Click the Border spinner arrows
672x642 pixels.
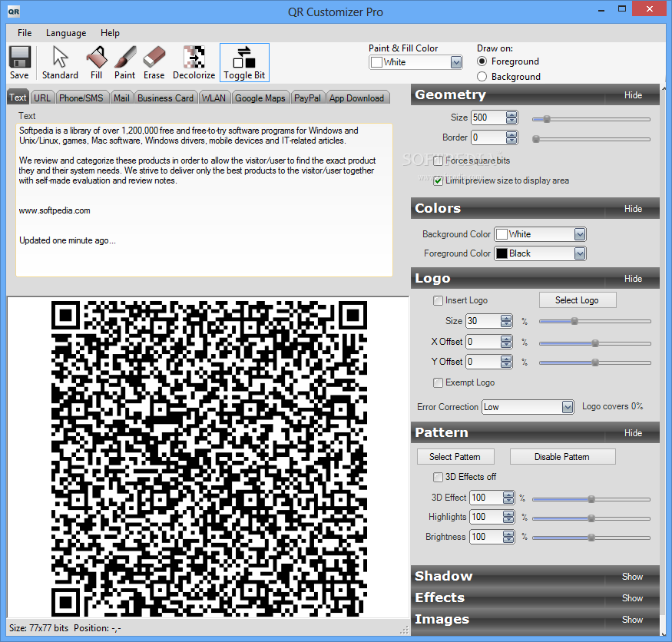point(511,137)
